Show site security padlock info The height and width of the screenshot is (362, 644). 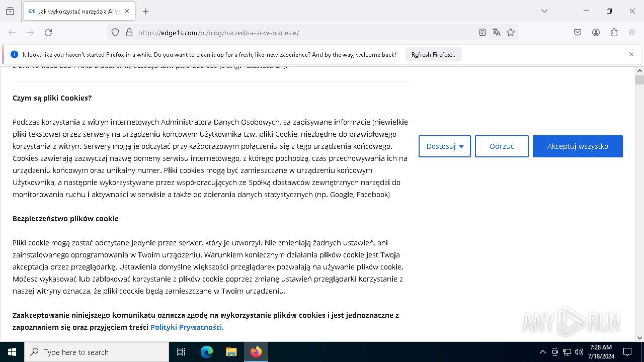[x=129, y=32]
